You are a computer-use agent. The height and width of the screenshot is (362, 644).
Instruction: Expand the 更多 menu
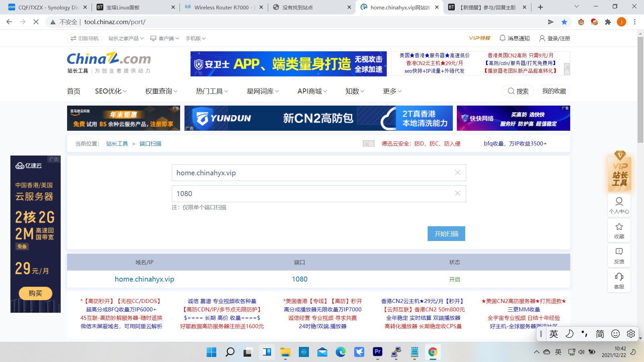tap(392, 91)
